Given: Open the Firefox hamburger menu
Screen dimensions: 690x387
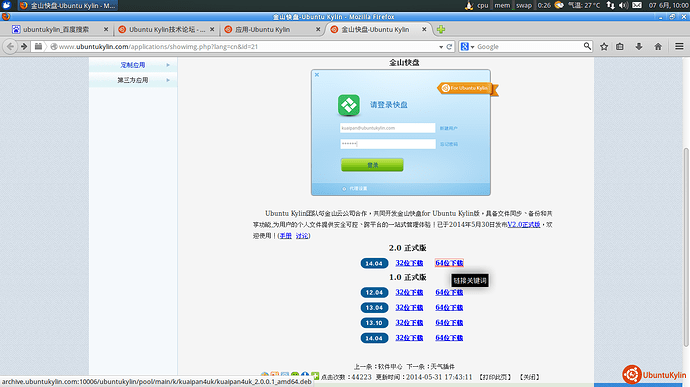Looking at the screenshot, I should click(679, 46).
